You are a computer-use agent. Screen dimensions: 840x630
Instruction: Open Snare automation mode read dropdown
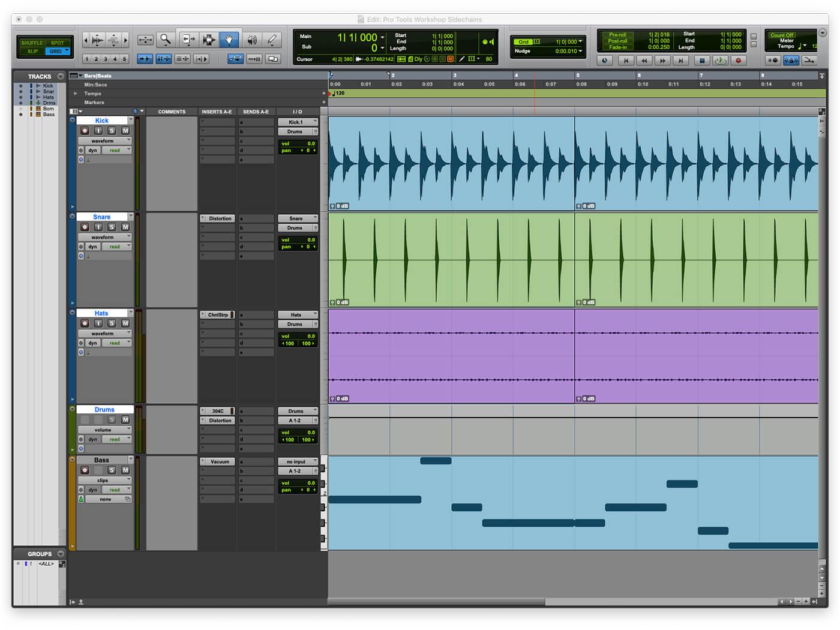117,247
